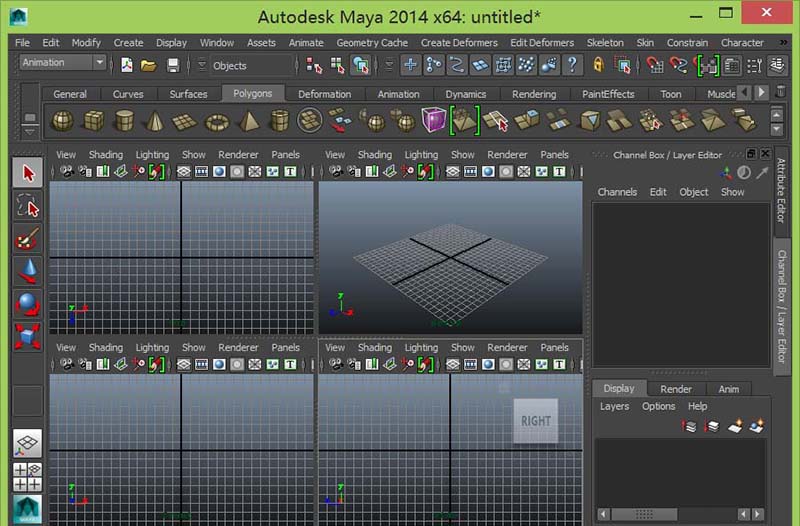Open the Create menu

[128, 43]
